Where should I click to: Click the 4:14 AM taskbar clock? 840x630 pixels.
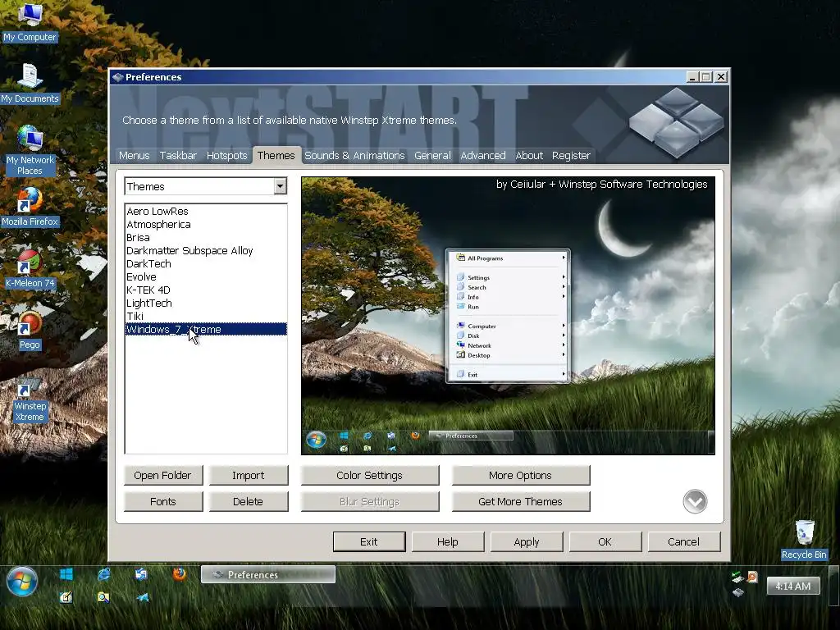pyautogui.click(x=793, y=586)
